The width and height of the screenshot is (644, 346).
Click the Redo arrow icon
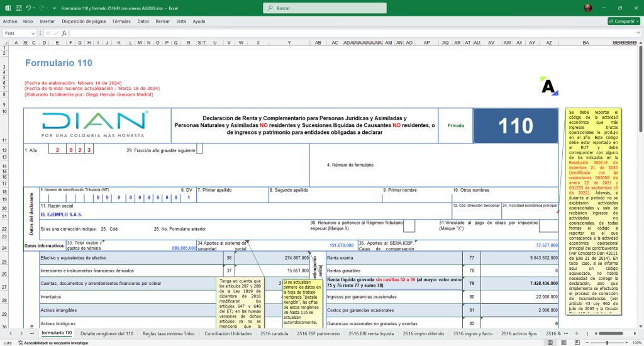(x=42, y=8)
